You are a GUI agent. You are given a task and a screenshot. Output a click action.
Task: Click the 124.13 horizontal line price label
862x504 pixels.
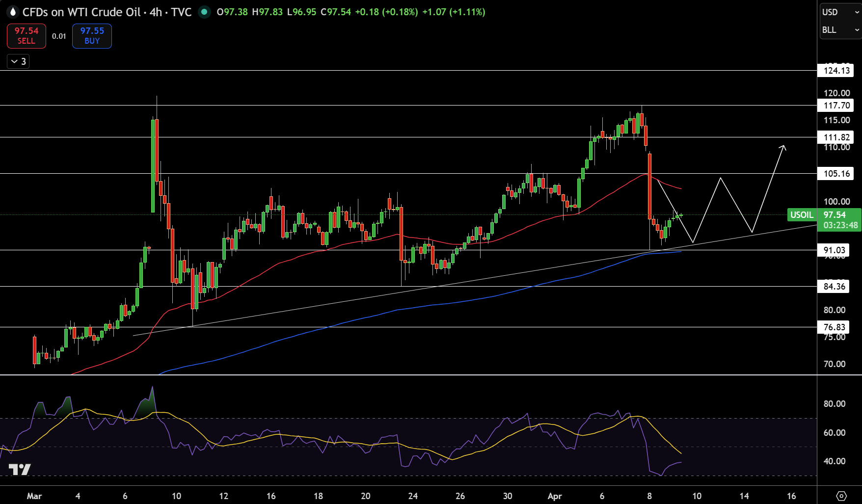(836, 71)
